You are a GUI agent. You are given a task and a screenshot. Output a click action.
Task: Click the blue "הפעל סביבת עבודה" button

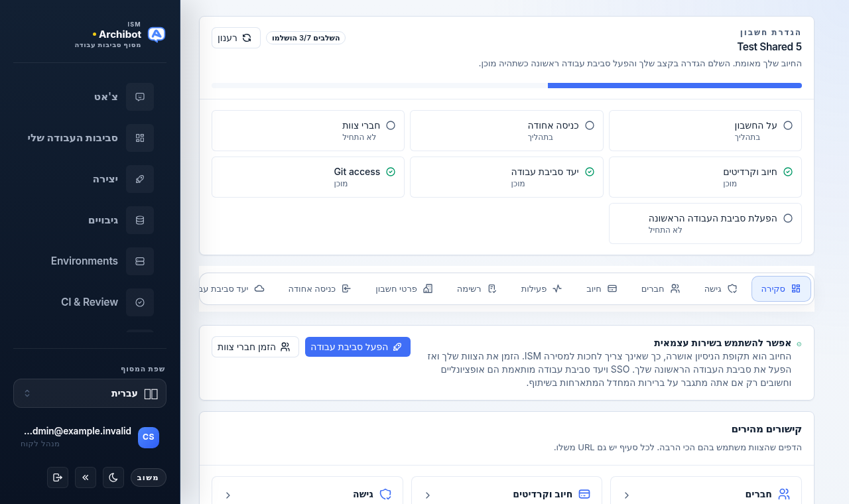358,347
